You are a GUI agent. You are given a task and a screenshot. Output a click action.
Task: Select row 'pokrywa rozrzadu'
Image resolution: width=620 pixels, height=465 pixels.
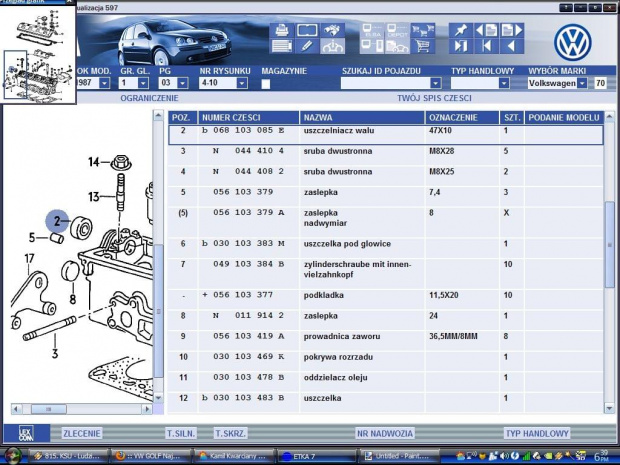(386, 361)
